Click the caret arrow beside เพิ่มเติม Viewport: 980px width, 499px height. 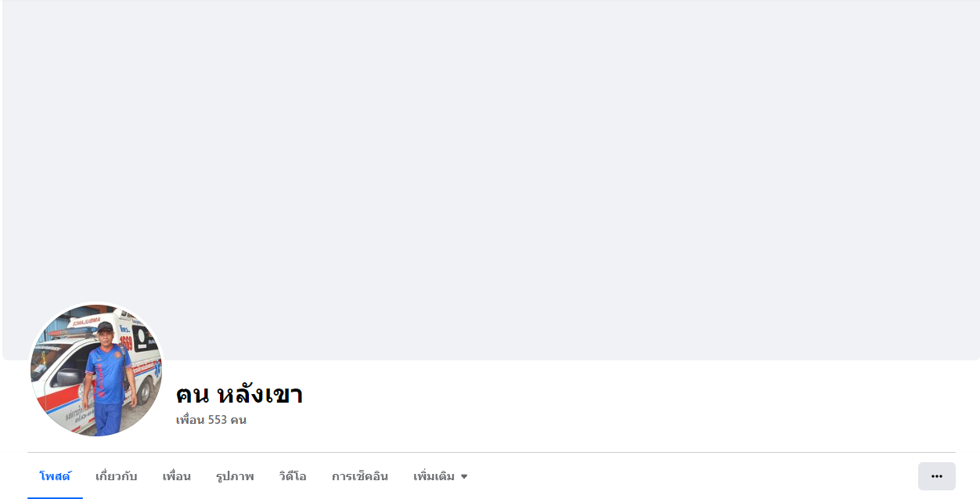pyautogui.click(x=464, y=476)
